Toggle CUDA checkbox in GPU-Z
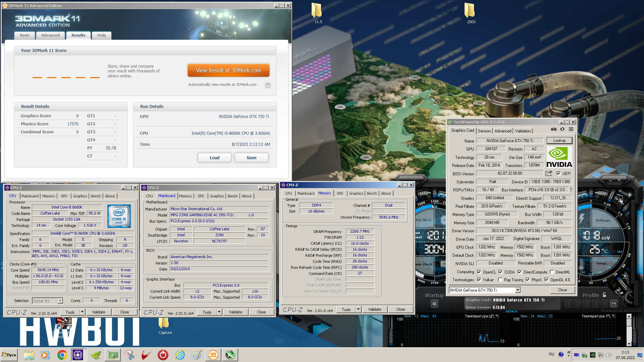Screen dimensions: 644x362 pos(500,272)
